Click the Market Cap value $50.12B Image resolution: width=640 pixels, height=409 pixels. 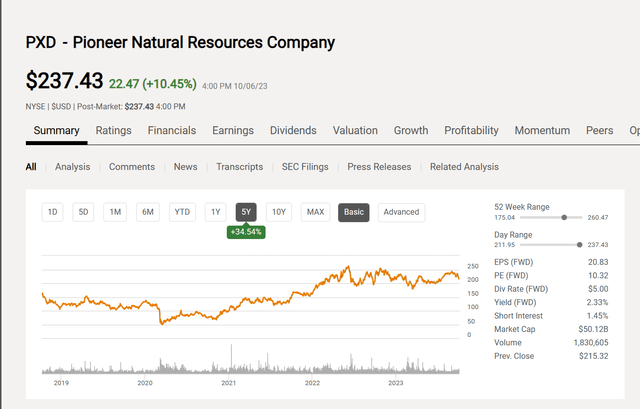coord(593,329)
